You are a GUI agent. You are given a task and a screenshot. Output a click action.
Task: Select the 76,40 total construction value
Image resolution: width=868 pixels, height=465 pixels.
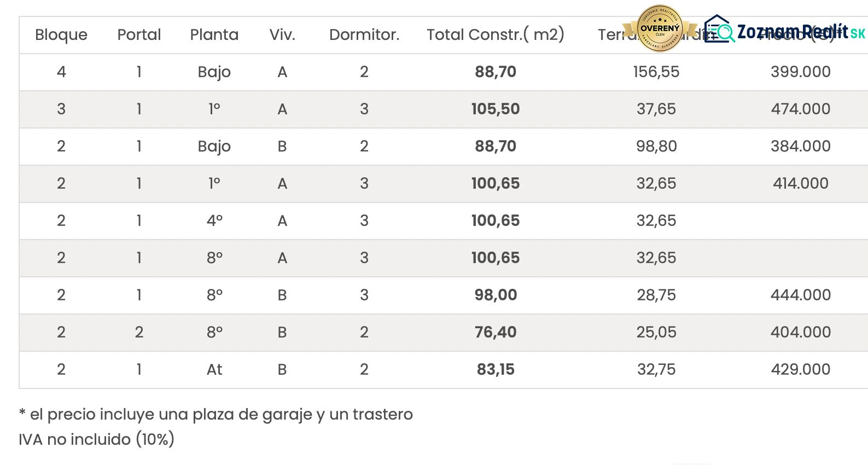pos(496,332)
